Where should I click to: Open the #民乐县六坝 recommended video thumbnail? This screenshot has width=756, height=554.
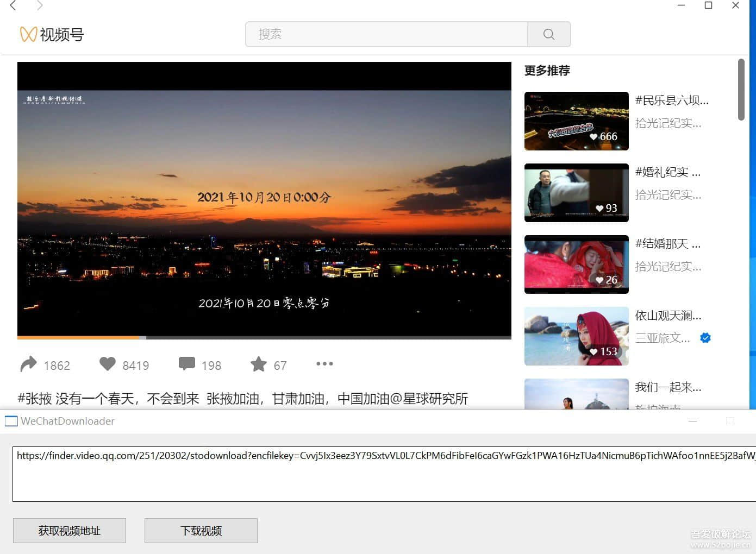tap(577, 121)
